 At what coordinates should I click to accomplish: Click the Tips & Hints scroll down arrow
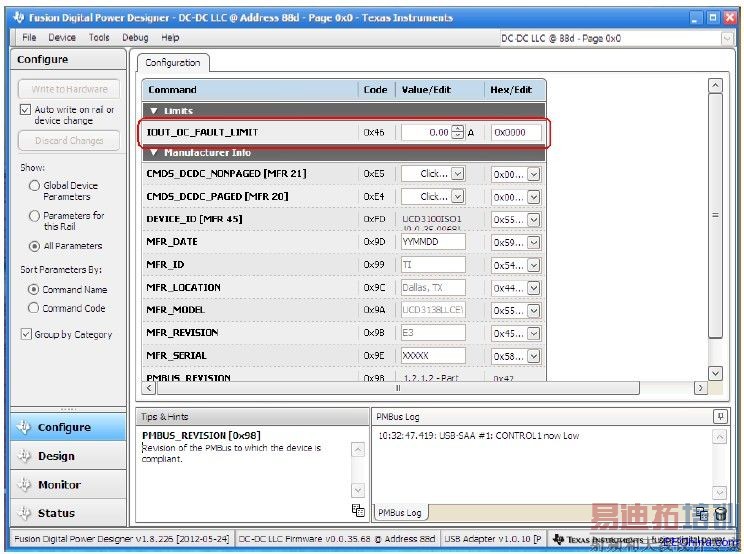coord(358,489)
